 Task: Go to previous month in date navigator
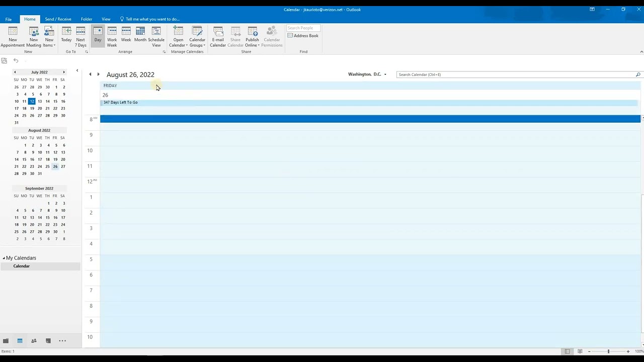15,72
